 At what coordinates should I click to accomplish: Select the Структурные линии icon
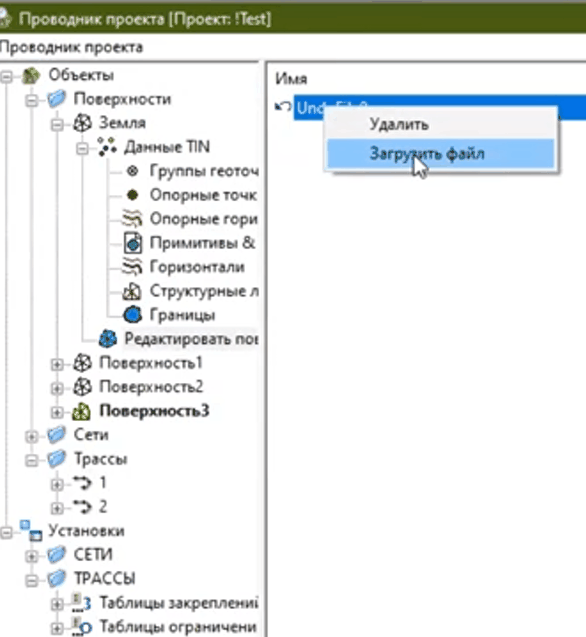pyautogui.click(x=132, y=291)
